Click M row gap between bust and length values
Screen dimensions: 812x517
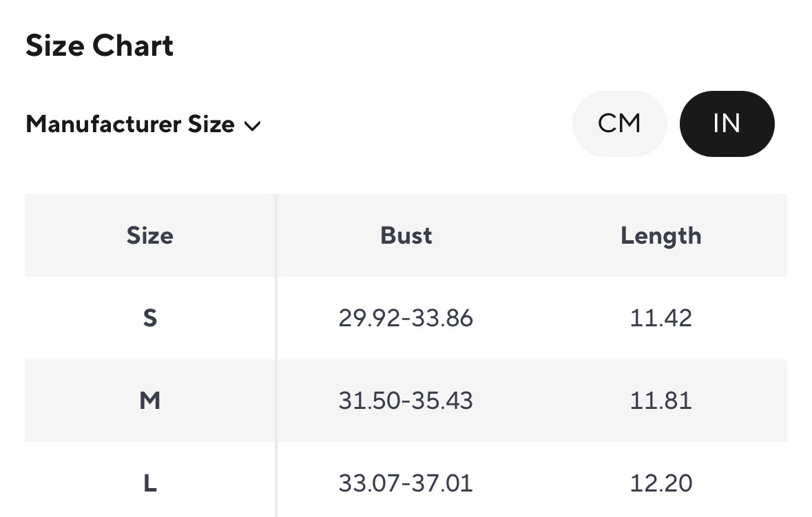[551, 401]
